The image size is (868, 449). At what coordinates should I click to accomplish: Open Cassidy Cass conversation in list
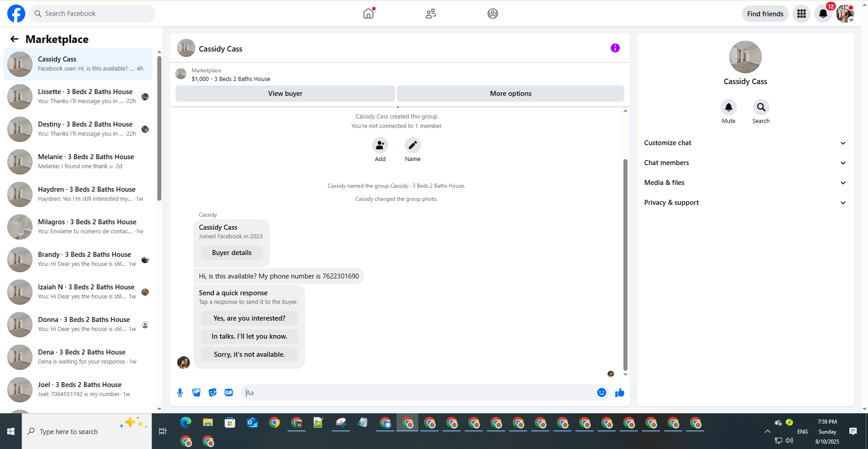(78, 64)
